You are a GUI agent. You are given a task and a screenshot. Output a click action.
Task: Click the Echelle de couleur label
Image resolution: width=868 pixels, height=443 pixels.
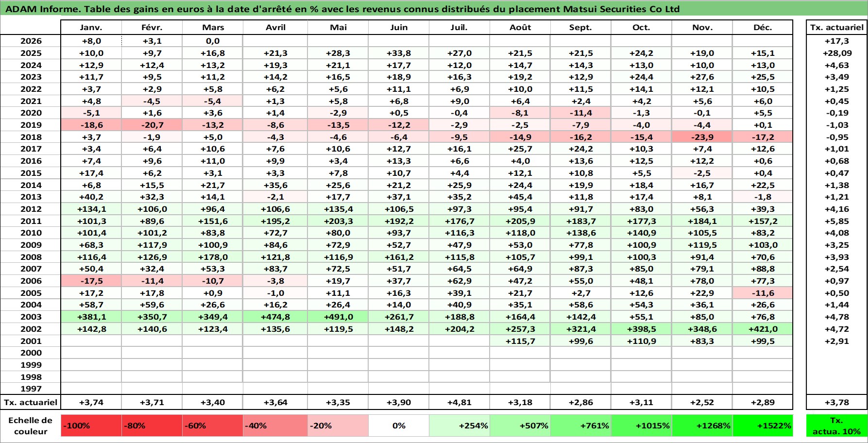pyautogui.click(x=31, y=426)
